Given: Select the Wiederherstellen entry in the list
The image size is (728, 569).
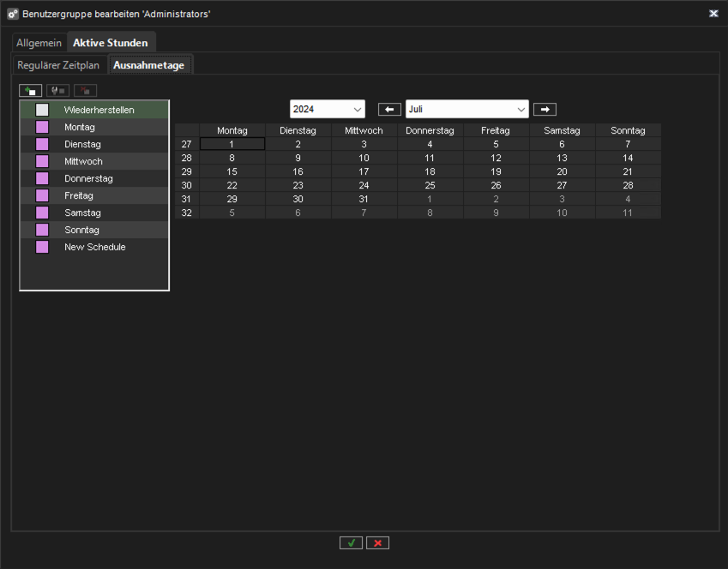Looking at the screenshot, I should (x=99, y=110).
